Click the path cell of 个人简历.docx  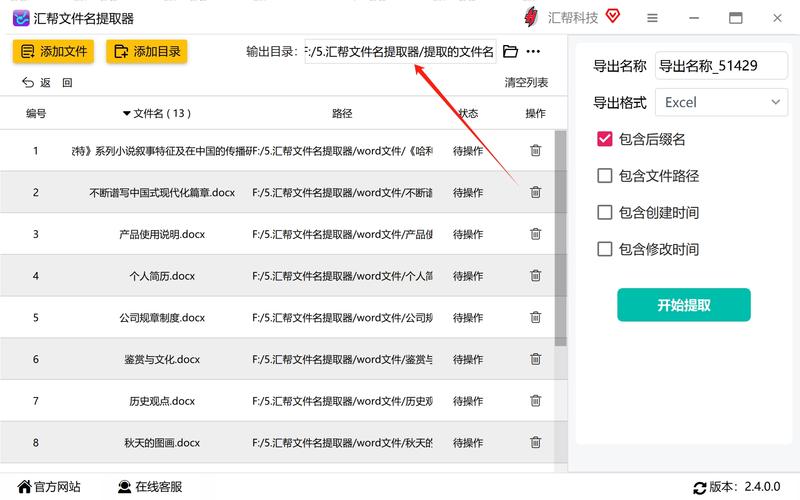point(342,276)
